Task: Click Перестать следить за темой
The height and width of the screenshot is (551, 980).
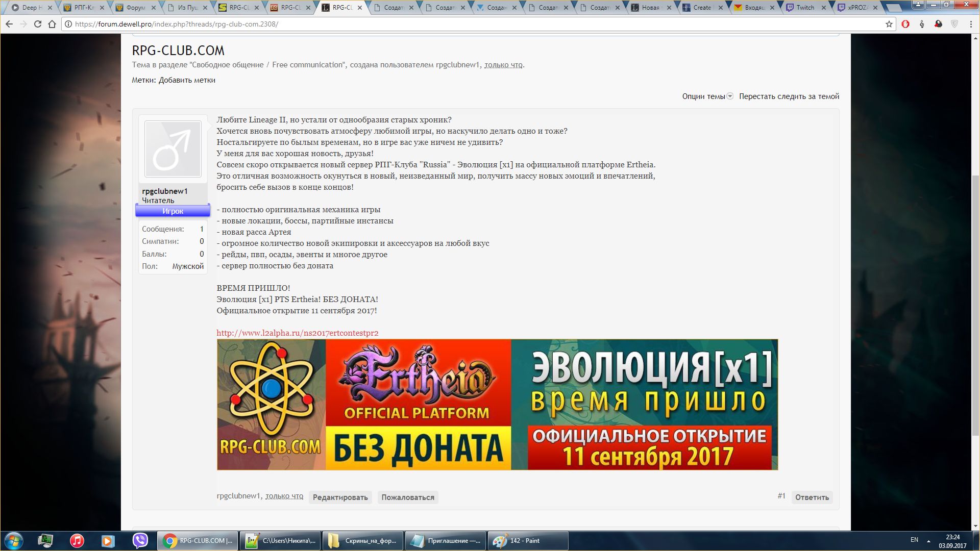Action: 789,96
